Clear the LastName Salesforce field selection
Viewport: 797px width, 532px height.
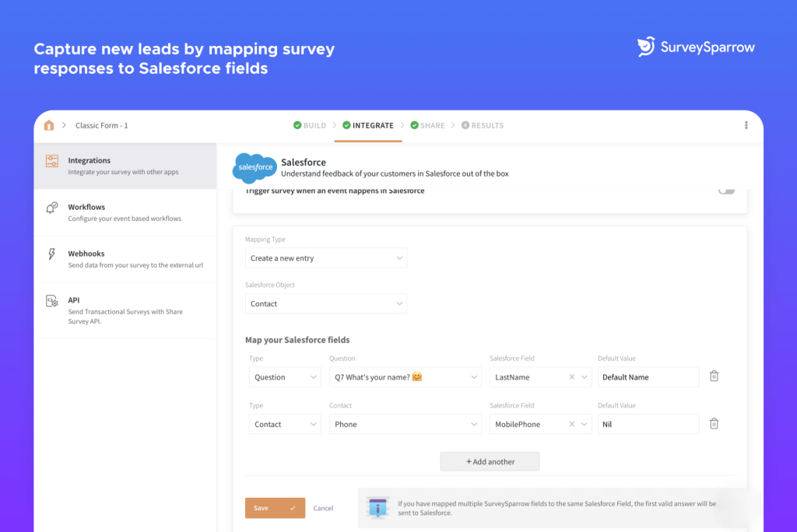(x=572, y=377)
